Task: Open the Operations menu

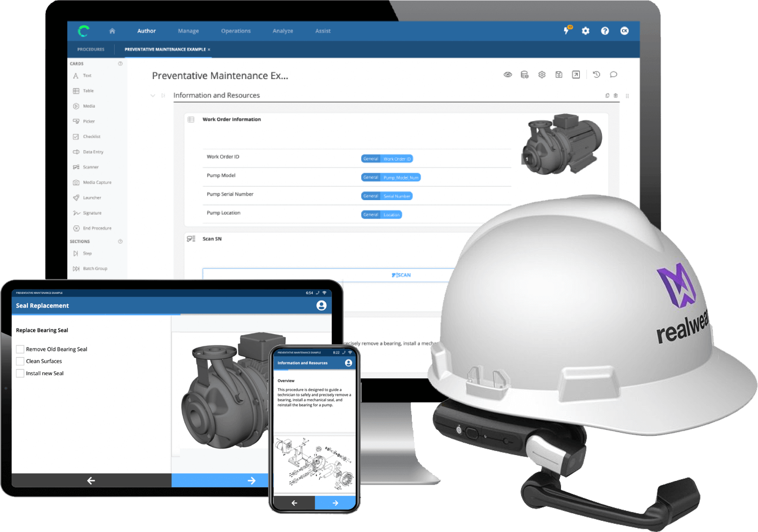Action: click(236, 31)
